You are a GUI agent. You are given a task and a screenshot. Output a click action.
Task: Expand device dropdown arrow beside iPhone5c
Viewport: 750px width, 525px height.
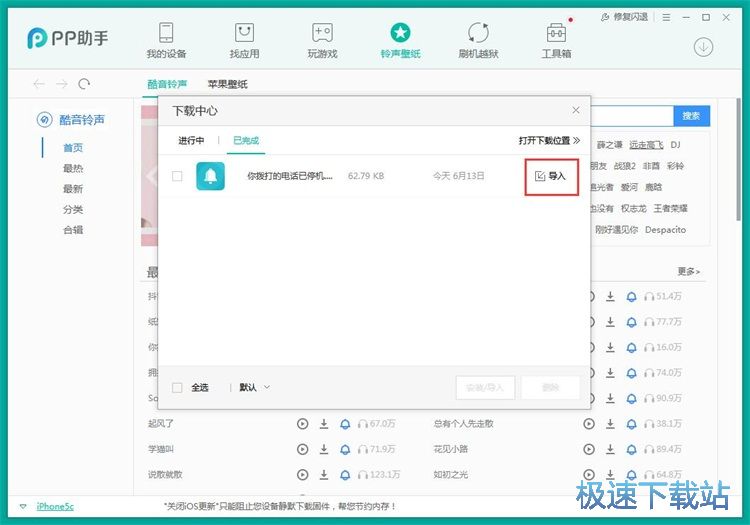[x=23, y=506]
